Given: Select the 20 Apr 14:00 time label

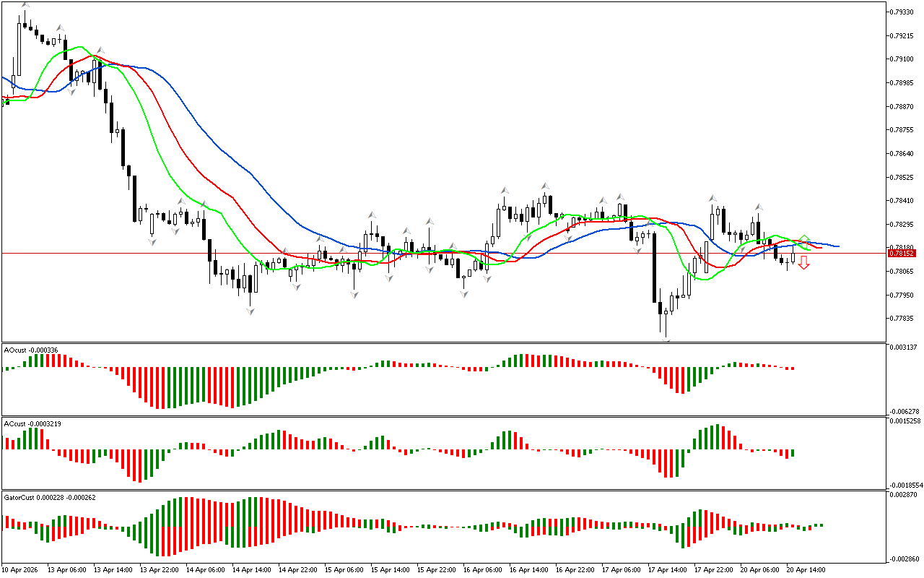Looking at the screenshot, I should (x=806, y=570).
